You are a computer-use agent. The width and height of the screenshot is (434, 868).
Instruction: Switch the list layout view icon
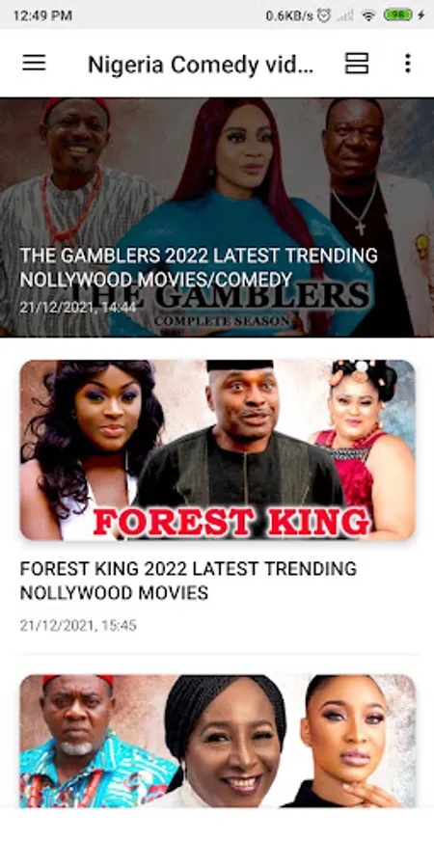(x=357, y=63)
